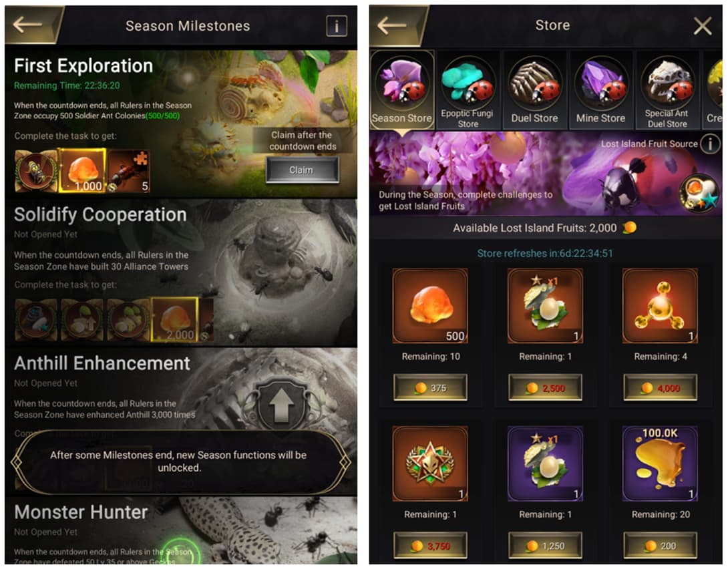Tap the purple egg nest item

[545, 463]
